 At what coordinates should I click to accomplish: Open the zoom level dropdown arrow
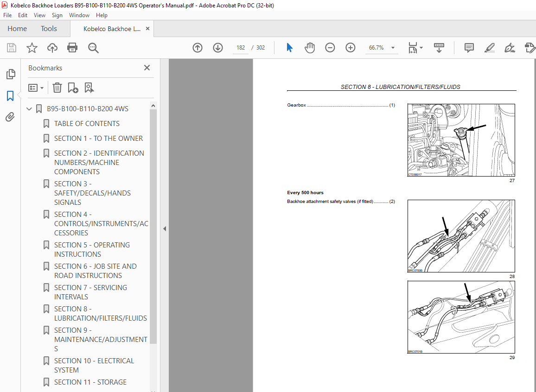pos(393,48)
